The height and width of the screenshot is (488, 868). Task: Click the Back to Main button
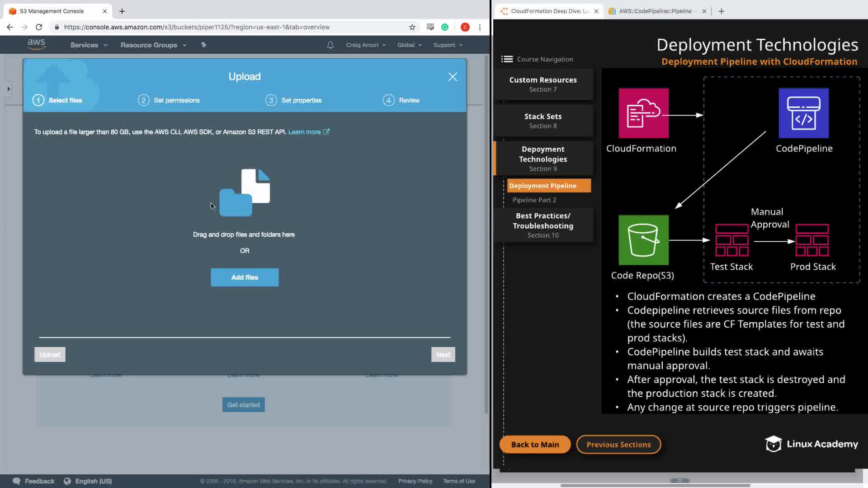[x=535, y=444]
